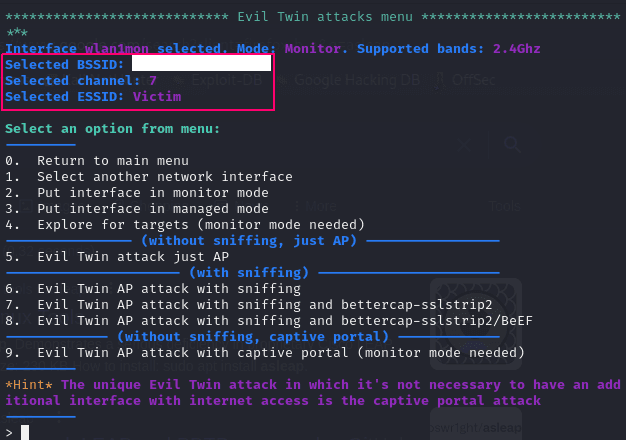Select option 3 Put interface in managed mode

[137, 208]
